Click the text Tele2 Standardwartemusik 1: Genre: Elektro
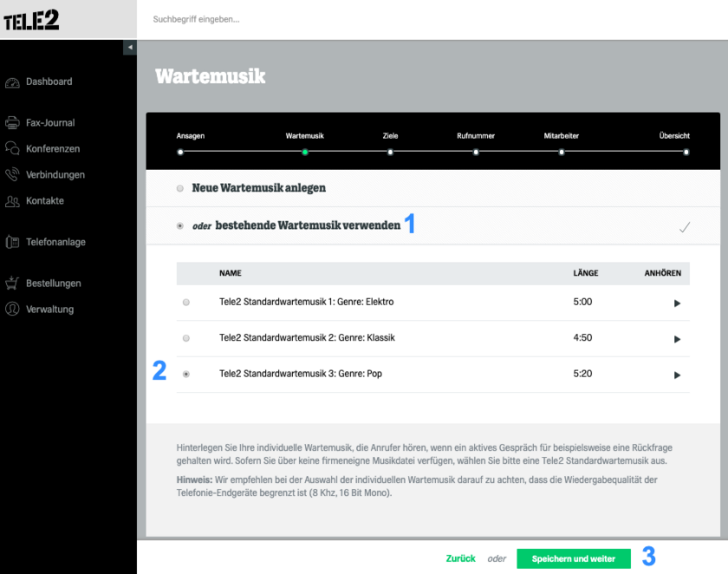The height and width of the screenshot is (574, 728). (x=307, y=302)
